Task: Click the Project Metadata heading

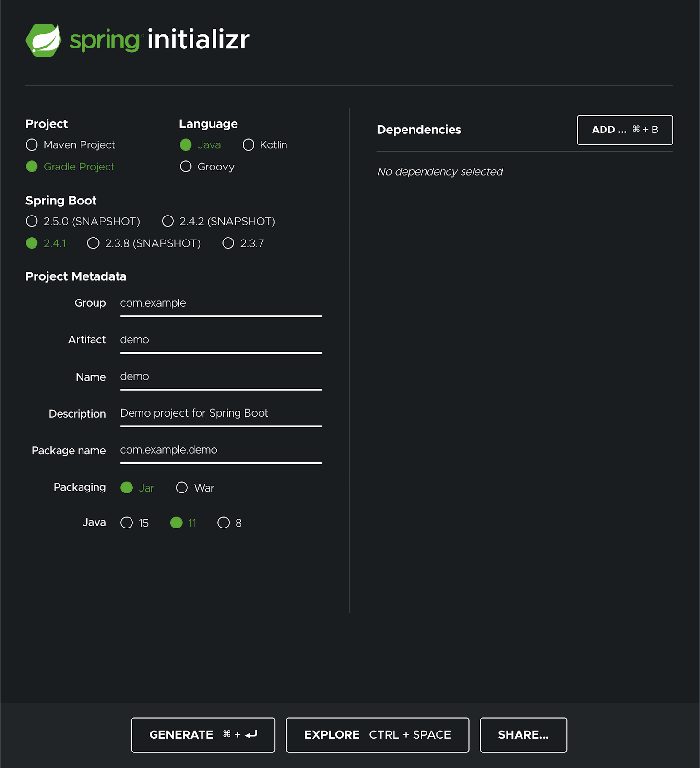Action: pyautogui.click(x=76, y=276)
